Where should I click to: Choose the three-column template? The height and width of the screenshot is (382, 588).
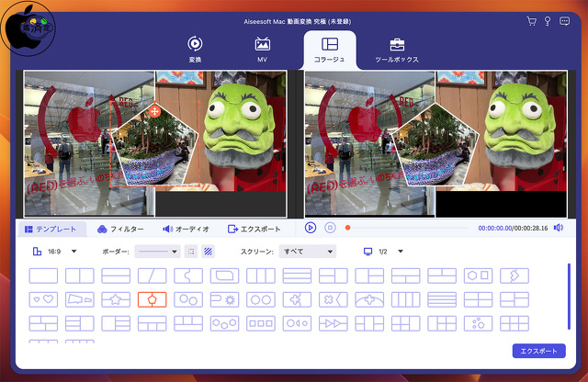tap(261, 275)
